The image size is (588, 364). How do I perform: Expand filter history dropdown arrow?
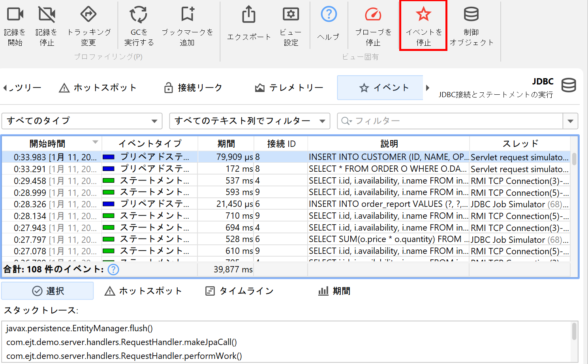coord(570,121)
